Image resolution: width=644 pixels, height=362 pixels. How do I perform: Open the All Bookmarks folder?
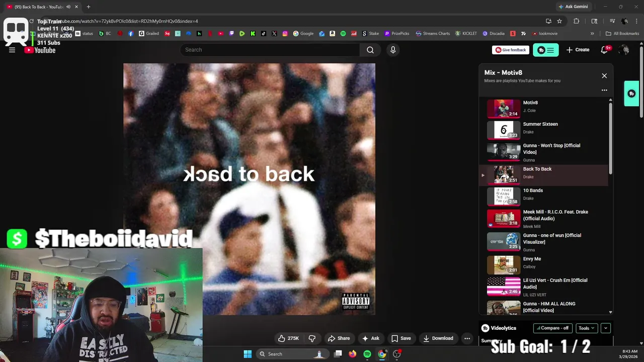tap(622, 34)
